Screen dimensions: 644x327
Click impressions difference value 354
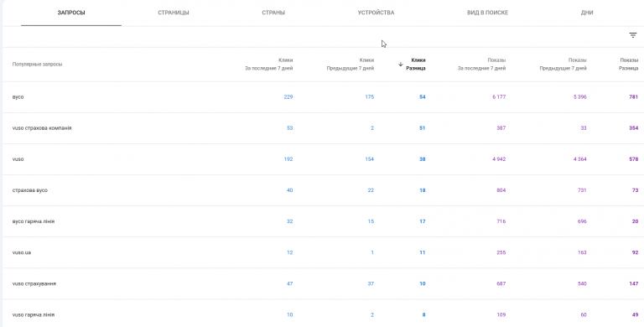634,128
